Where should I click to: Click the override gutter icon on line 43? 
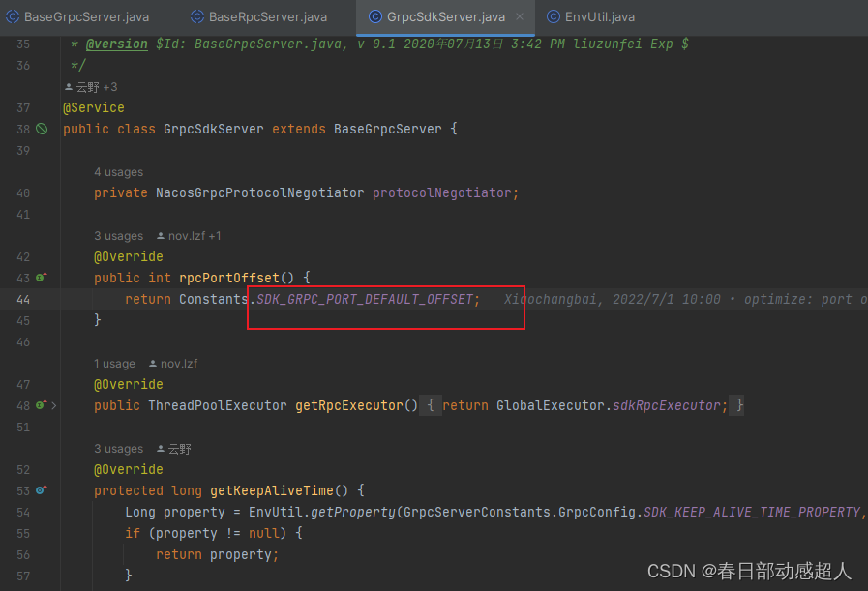pyautogui.click(x=42, y=278)
